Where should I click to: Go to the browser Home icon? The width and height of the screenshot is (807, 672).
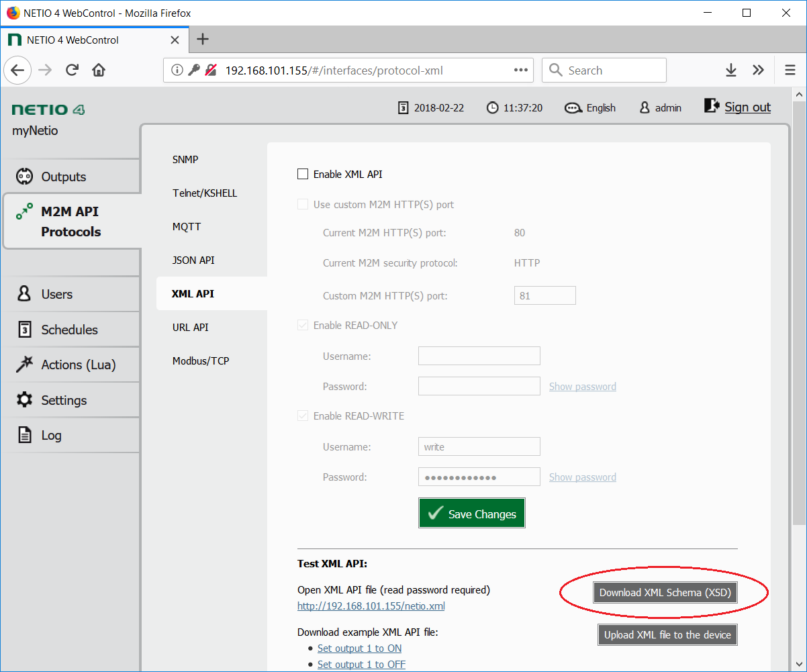point(99,70)
